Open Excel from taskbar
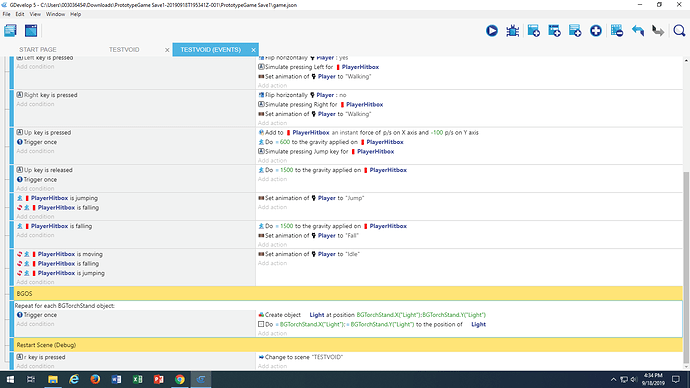 click(137, 379)
